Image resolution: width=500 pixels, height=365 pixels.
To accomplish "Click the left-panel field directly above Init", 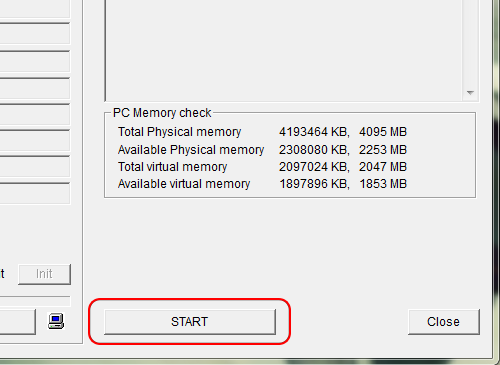I will (x=35, y=193).
